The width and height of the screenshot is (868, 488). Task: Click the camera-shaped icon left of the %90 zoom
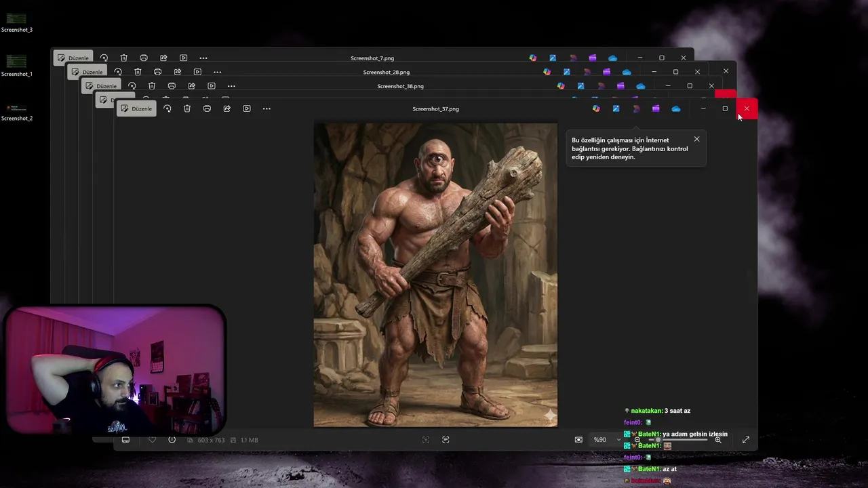pos(578,440)
